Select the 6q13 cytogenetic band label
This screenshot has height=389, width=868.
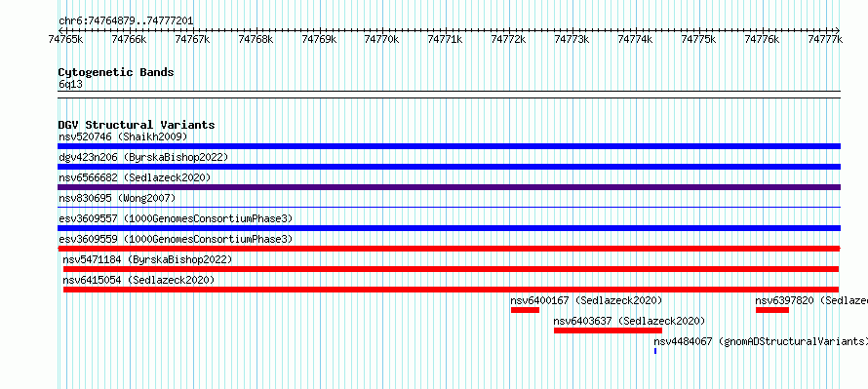71,84
